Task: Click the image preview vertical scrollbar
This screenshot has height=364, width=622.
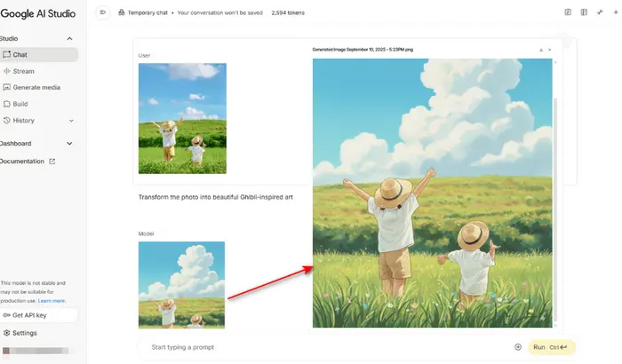Action: pyautogui.click(x=555, y=208)
